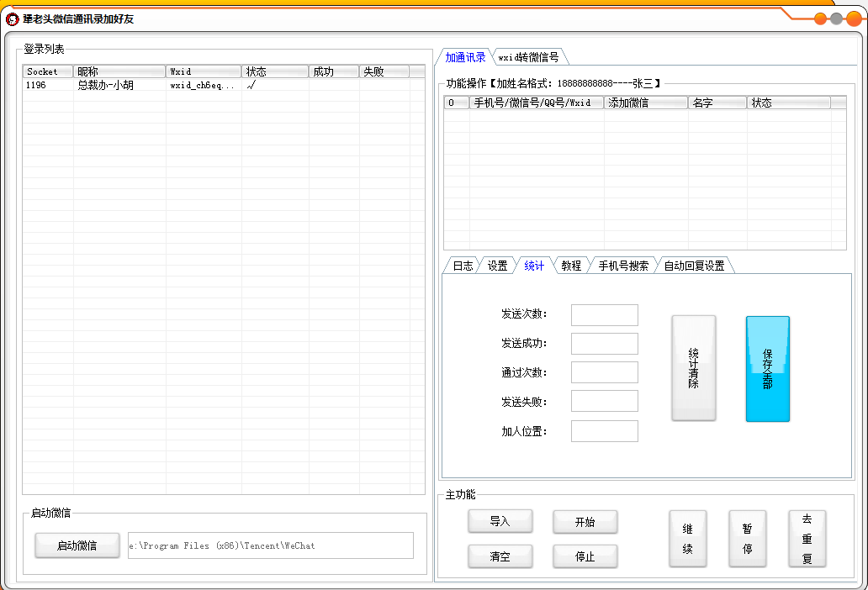Open the 手机号搜索 tab
The image size is (868, 590).
tap(623, 266)
